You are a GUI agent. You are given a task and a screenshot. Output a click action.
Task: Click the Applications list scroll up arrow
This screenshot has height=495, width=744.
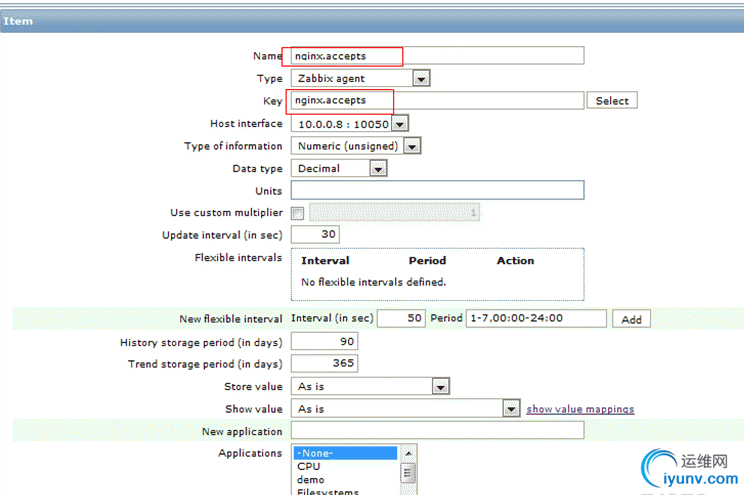pos(408,454)
